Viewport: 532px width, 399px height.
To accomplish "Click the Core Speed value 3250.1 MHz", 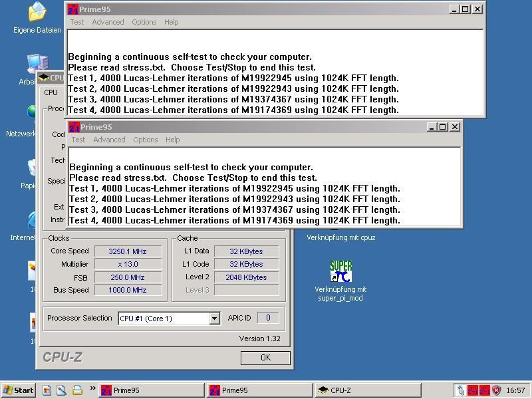I will (x=128, y=251).
